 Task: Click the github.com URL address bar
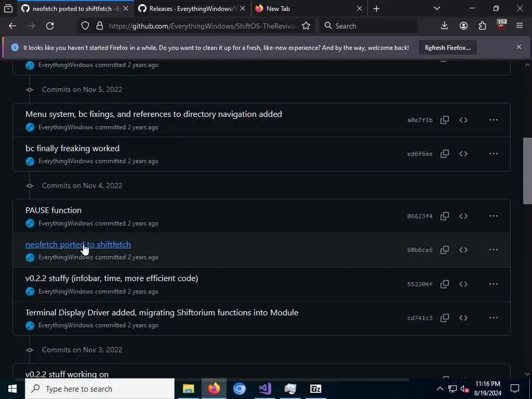click(x=203, y=26)
